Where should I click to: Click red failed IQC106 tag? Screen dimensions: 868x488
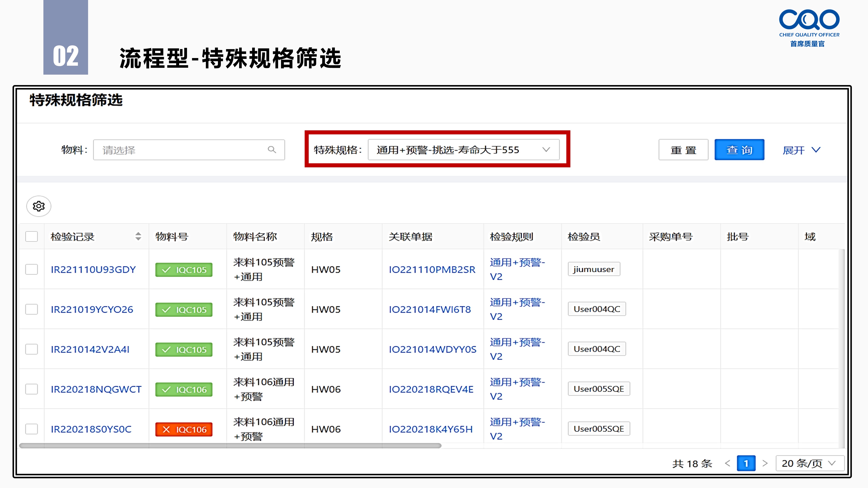tap(184, 429)
